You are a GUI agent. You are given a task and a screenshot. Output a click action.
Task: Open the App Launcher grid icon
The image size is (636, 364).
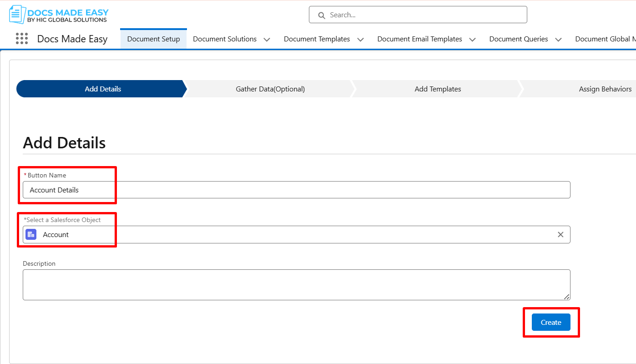(22, 39)
